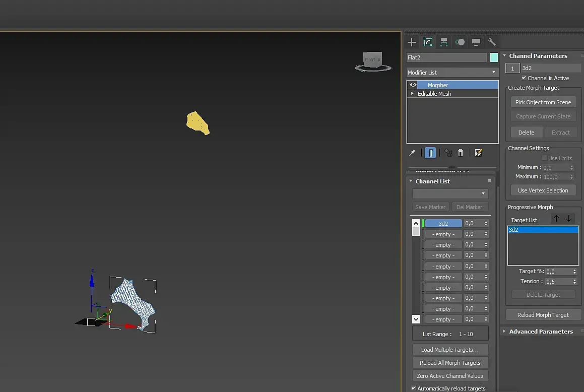Image resolution: width=584 pixels, height=392 pixels.
Task: Open the Motion panel tab
Action: (x=460, y=42)
